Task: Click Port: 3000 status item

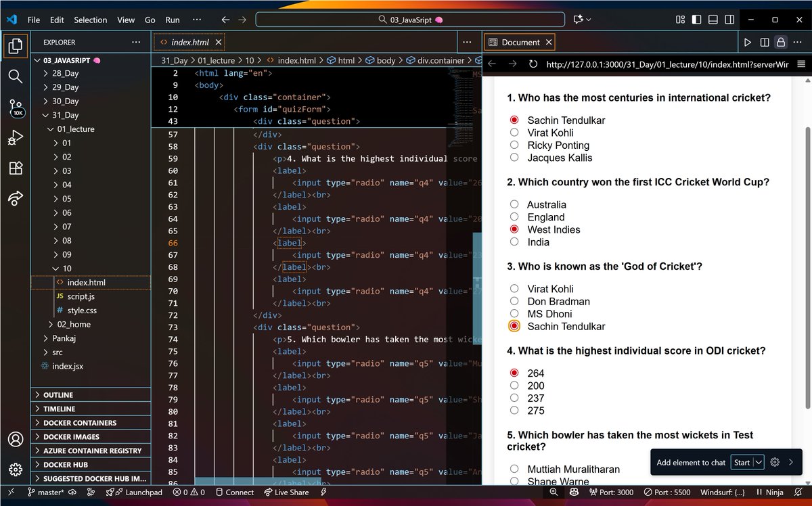Action: (x=612, y=492)
